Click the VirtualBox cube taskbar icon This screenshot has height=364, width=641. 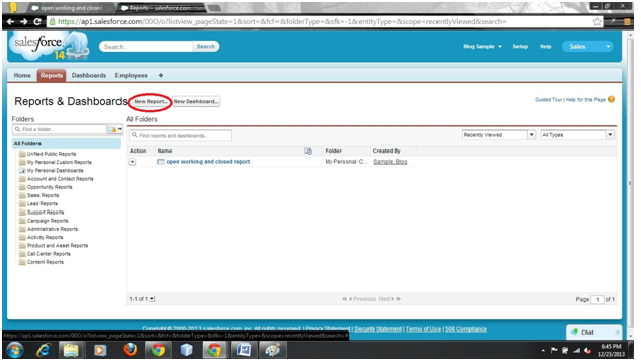click(186, 351)
